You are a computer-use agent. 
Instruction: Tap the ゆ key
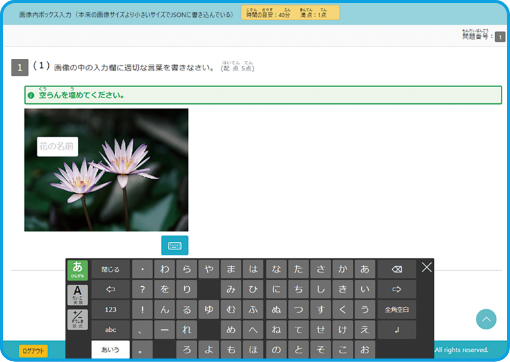(x=209, y=310)
